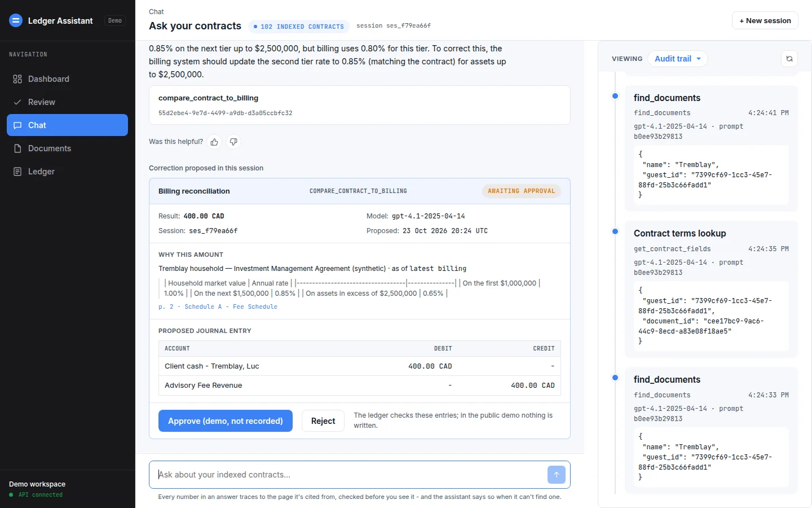The image size is (812, 508).
Task: Open the Schedule A Fee Schedule citation link
Action: (218, 307)
